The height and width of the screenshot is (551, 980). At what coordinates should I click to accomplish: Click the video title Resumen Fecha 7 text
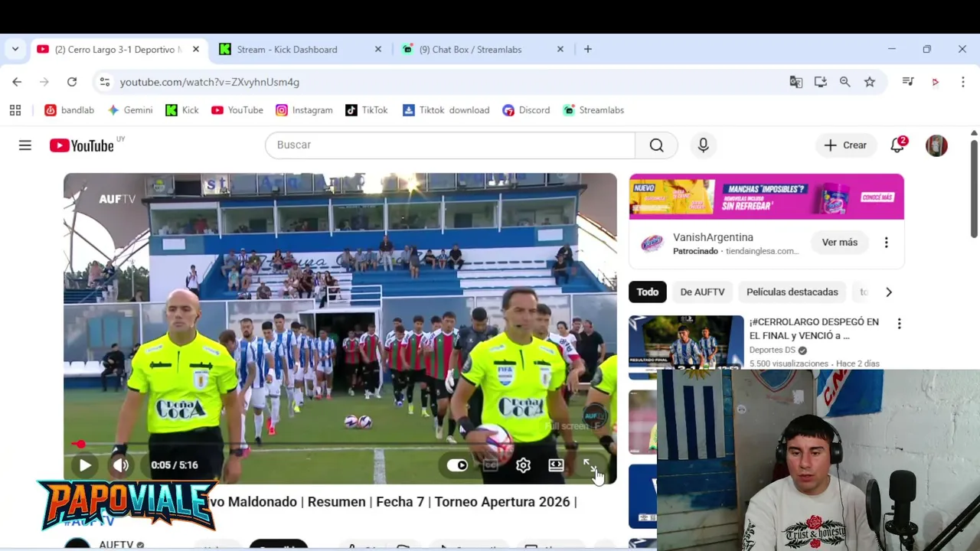pos(393,502)
